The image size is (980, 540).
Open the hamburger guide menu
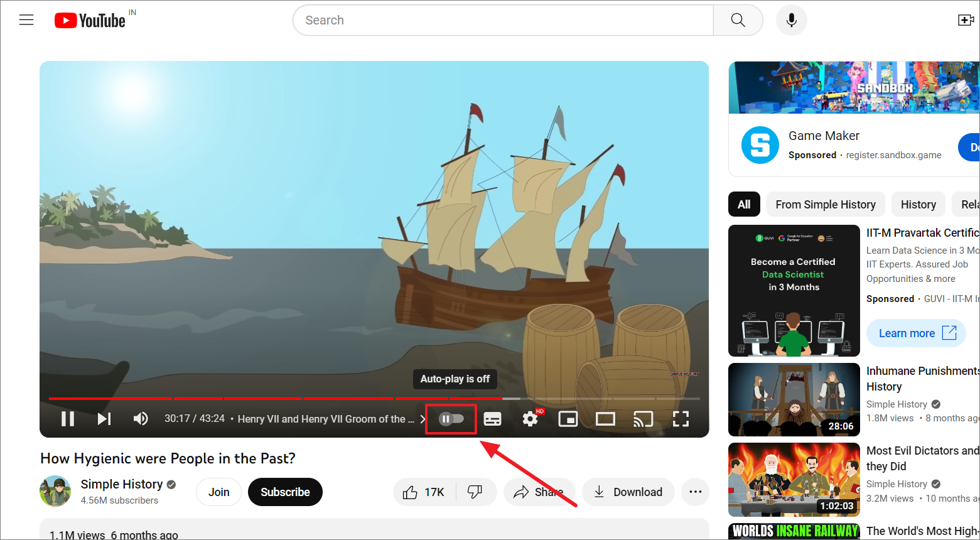point(26,20)
